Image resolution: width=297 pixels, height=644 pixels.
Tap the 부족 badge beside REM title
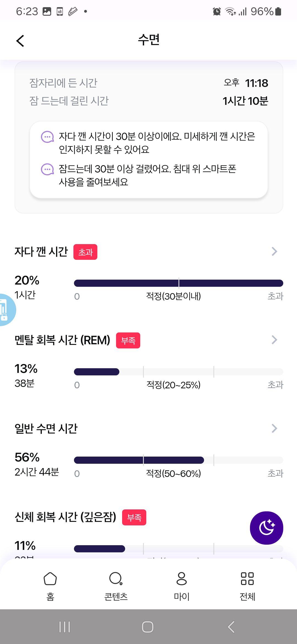[x=128, y=340]
